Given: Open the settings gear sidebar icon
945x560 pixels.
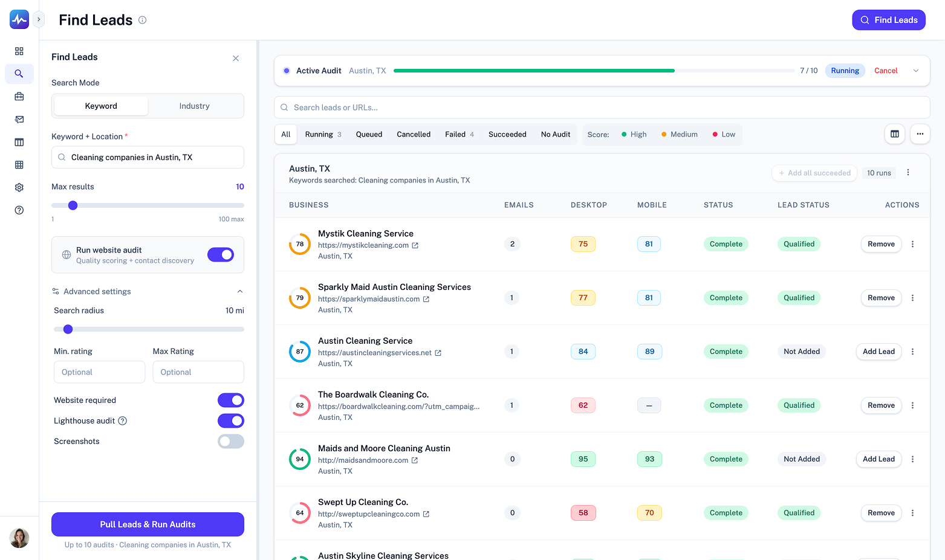Looking at the screenshot, I should (19, 188).
